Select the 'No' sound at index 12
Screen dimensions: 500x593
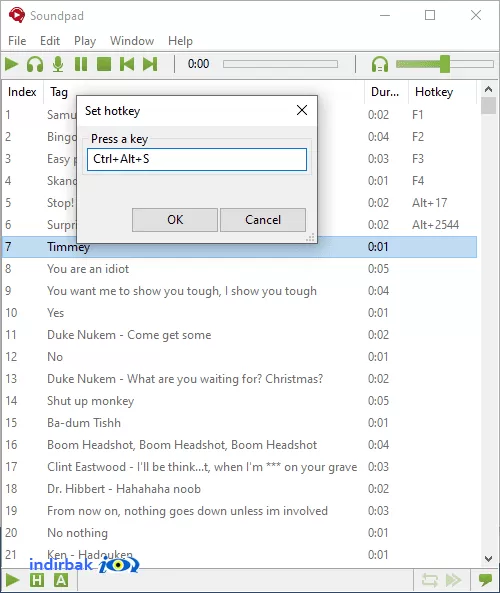[239, 357]
